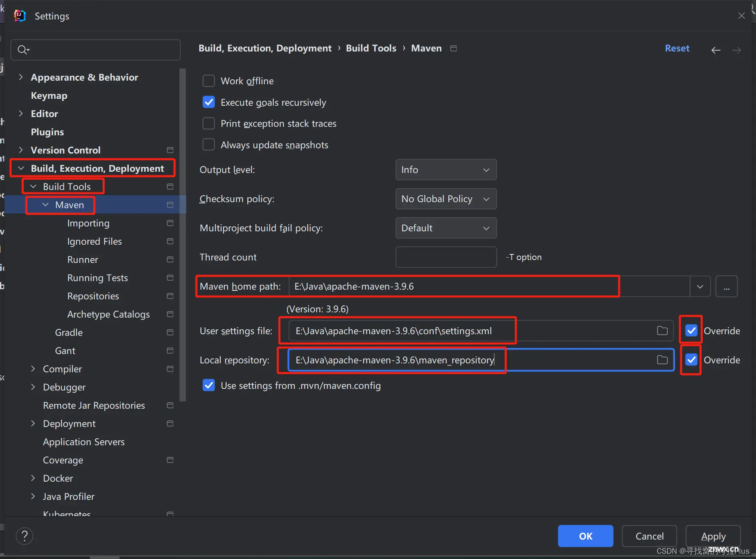
Task: Click the project icon on the Importing row
Action: (170, 223)
